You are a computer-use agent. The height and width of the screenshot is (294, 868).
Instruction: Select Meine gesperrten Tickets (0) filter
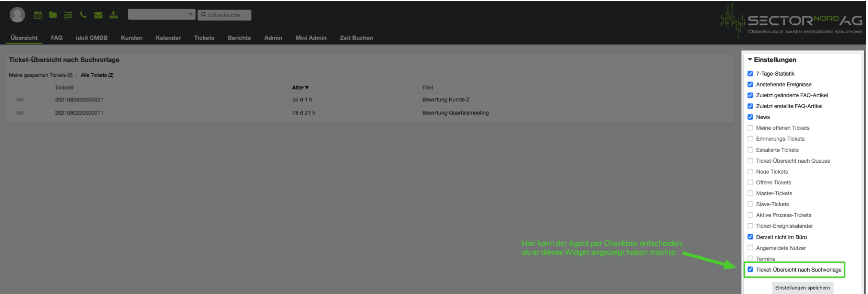(x=41, y=75)
